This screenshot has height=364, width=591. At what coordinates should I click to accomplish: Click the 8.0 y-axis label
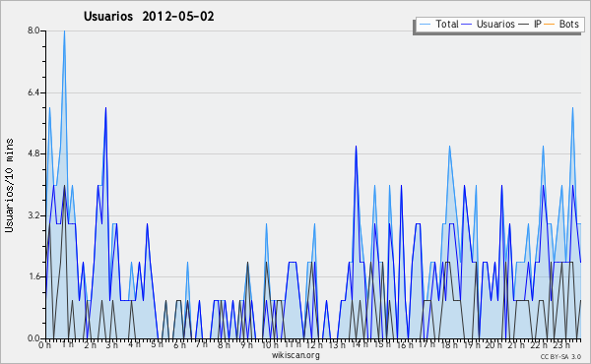33,30
